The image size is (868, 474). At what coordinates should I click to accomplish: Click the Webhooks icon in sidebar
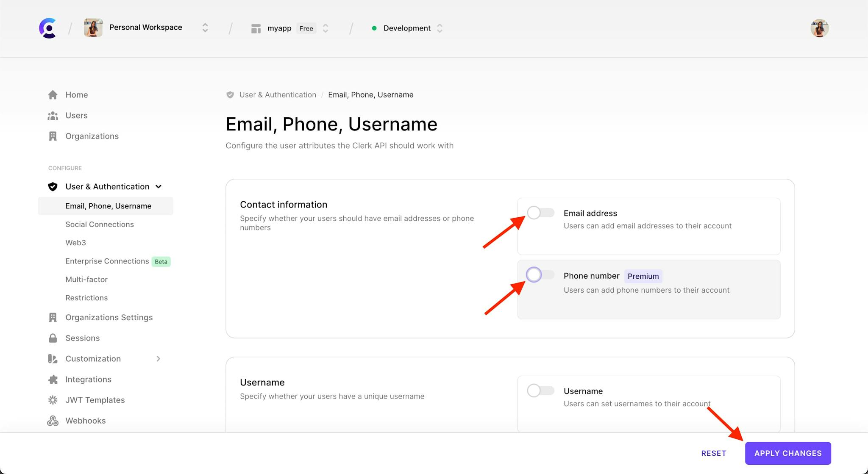point(53,420)
